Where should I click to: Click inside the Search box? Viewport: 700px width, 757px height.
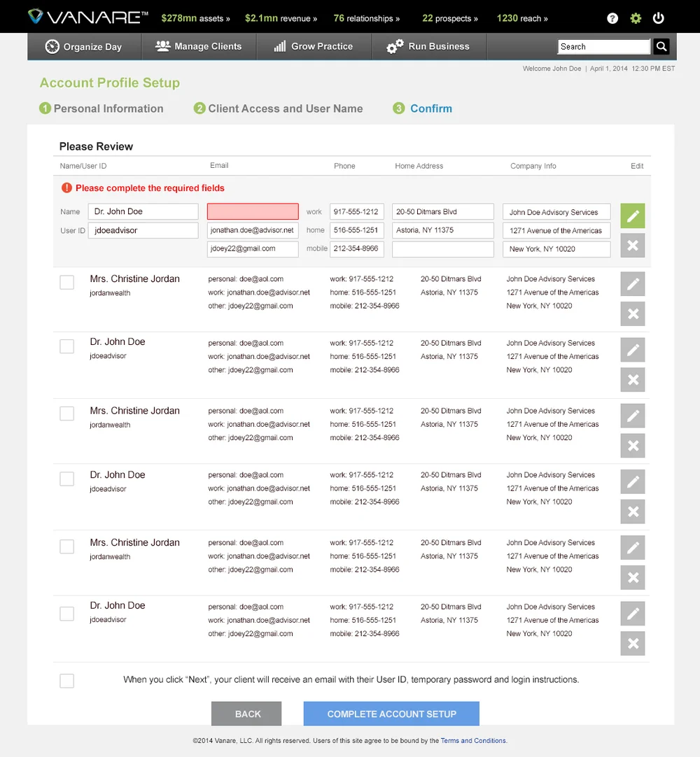click(602, 46)
